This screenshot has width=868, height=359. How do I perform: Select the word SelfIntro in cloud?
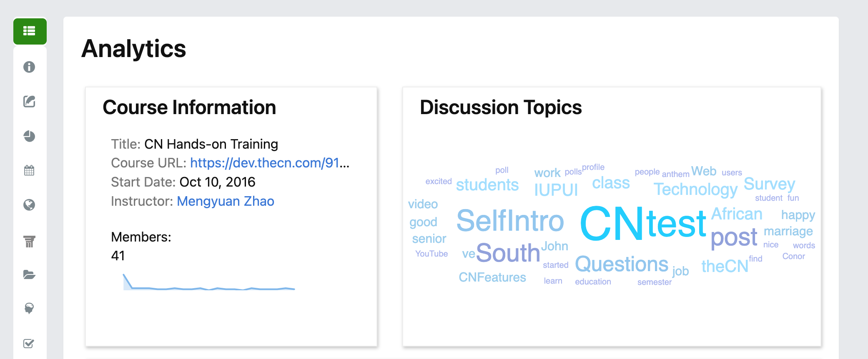tap(510, 221)
